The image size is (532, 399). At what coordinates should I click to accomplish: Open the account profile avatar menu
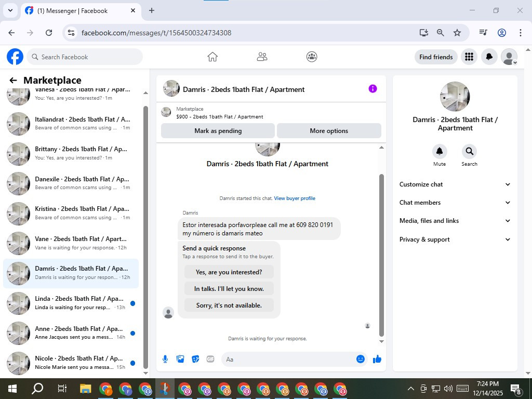point(509,57)
